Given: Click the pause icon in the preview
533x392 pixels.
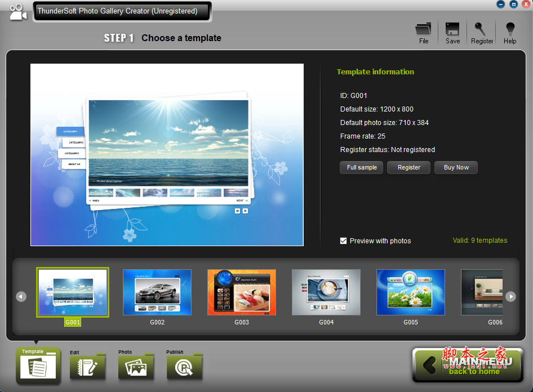Looking at the screenshot, I should pyautogui.click(x=245, y=211).
